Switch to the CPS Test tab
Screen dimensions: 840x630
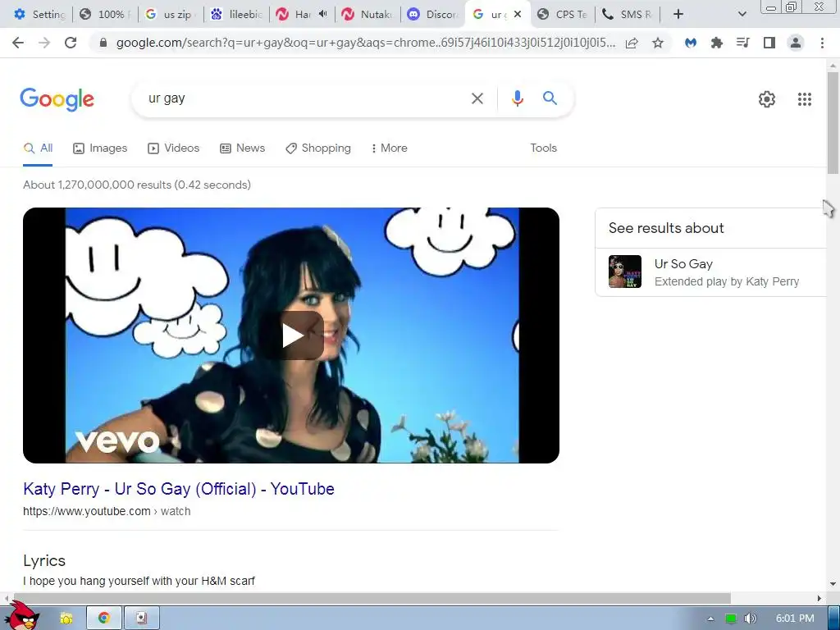[x=564, y=15]
